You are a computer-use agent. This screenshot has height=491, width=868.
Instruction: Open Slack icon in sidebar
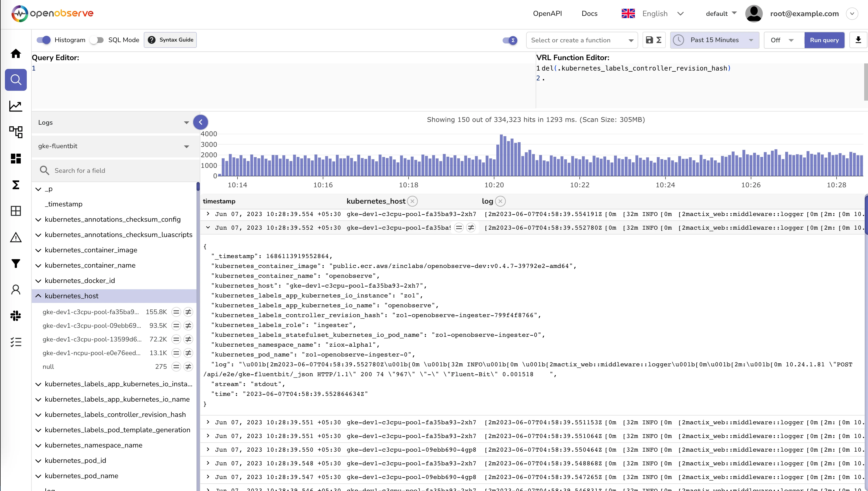click(x=16, y=316)
